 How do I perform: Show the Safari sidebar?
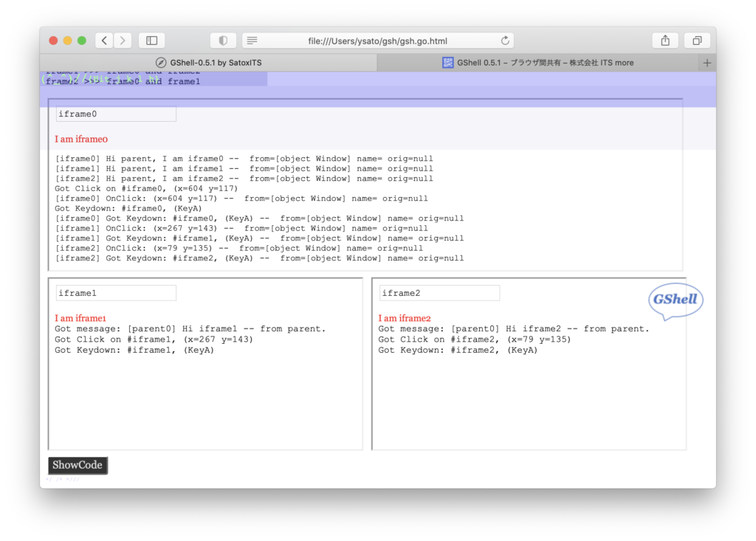click(151, 41)
